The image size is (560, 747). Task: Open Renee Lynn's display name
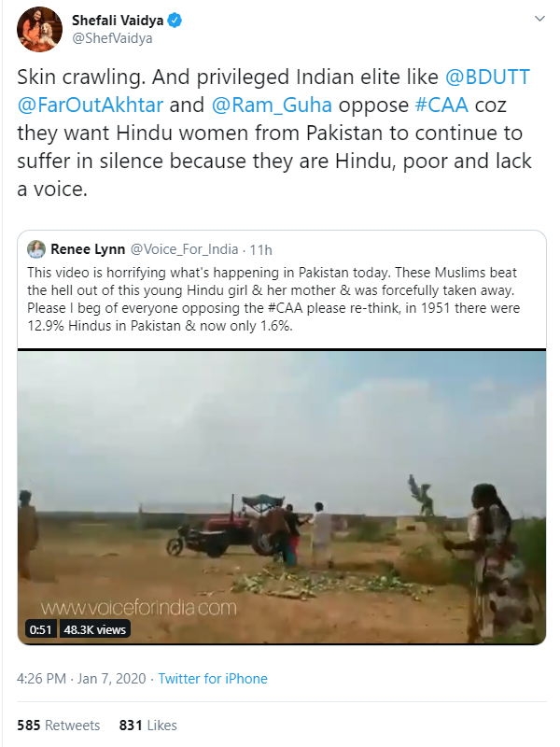click(88, 249)
